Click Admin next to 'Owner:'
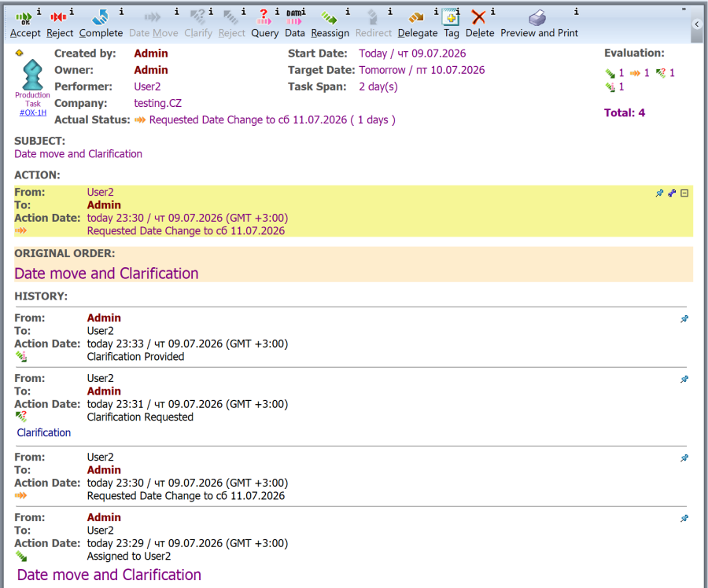The width and height of the screenshot is (708, 588). tap(151, 71)
